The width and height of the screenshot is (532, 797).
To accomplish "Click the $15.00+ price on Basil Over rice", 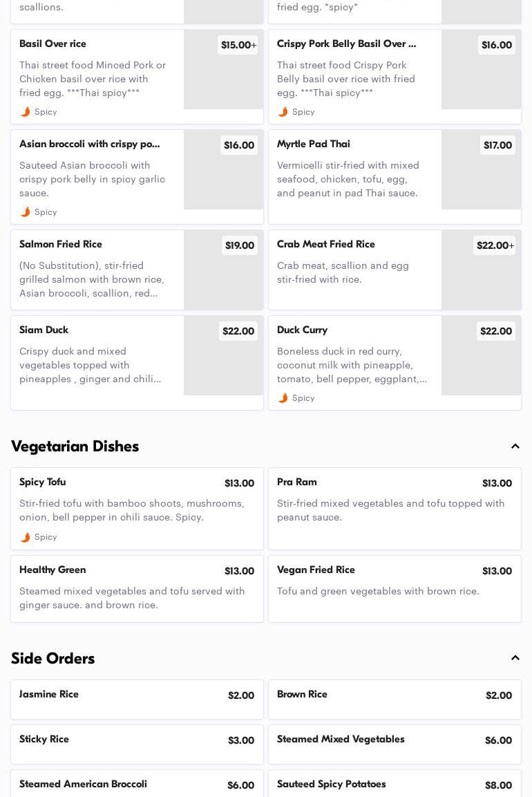I will coord(238,45).
